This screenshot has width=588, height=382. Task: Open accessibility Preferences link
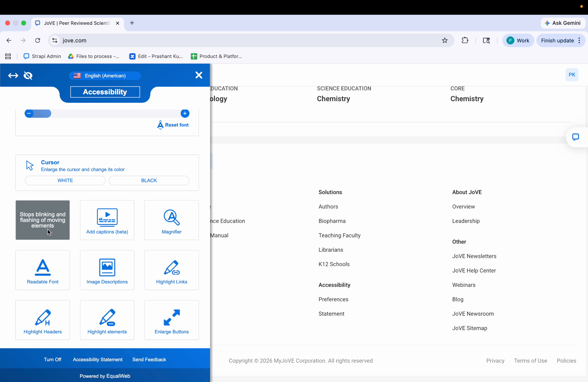[333, 299]
